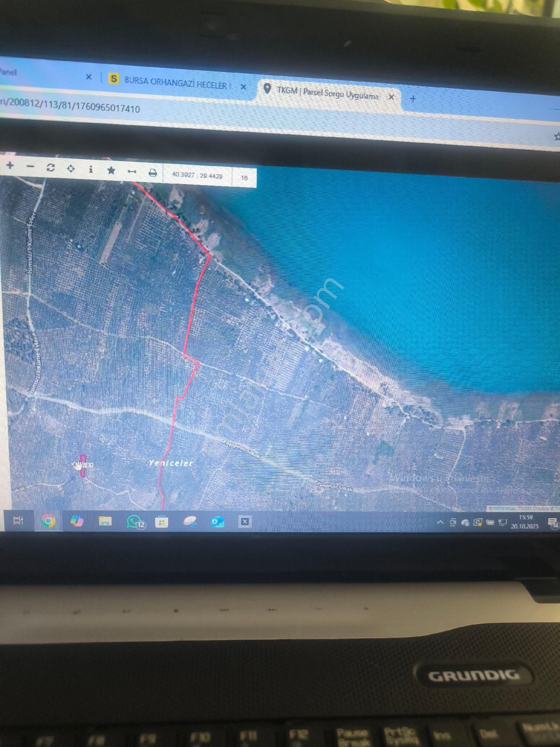
Task: Open the X-box app taskbar icon
Action: 245,522
